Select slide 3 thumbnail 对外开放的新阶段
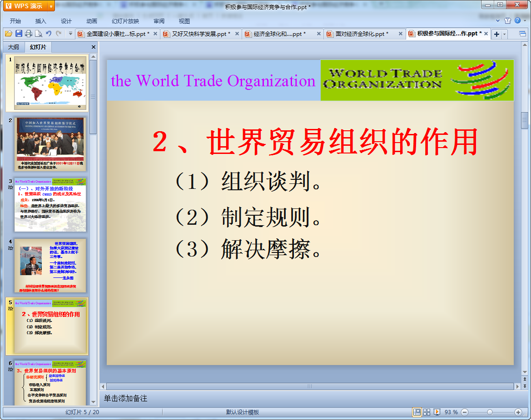Viewport: 531px width, 420px height. (50, 205)
